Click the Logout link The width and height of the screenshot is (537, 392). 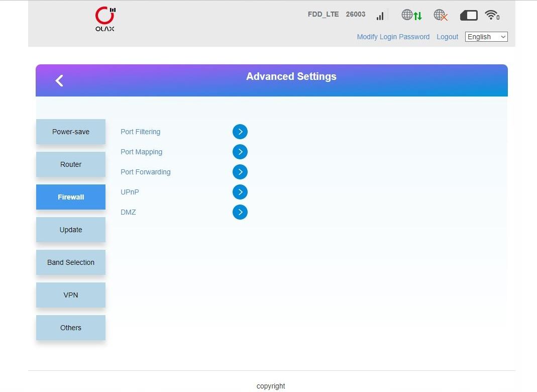click(x=447, y=37)
